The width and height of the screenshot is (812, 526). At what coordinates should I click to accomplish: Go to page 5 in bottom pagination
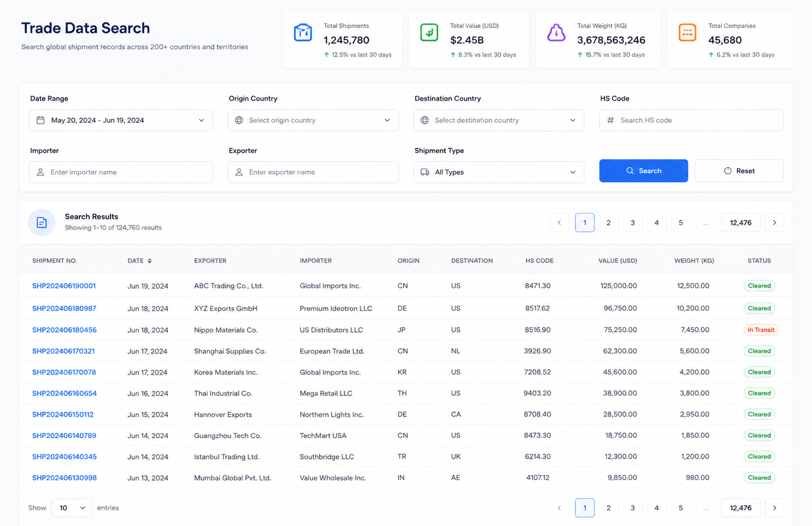pyautogui.click(x=681, y=507)
